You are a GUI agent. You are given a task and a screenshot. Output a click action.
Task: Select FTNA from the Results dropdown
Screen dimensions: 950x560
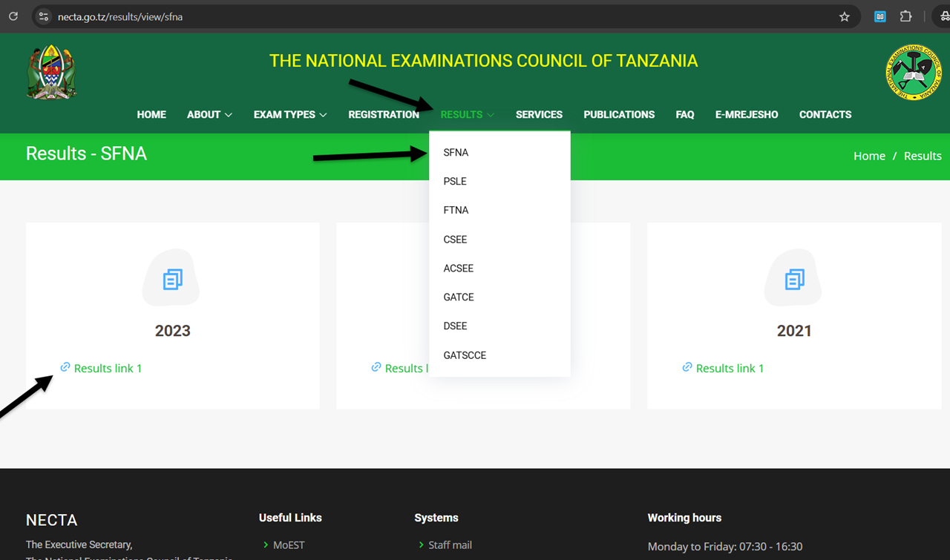(499, 210)
